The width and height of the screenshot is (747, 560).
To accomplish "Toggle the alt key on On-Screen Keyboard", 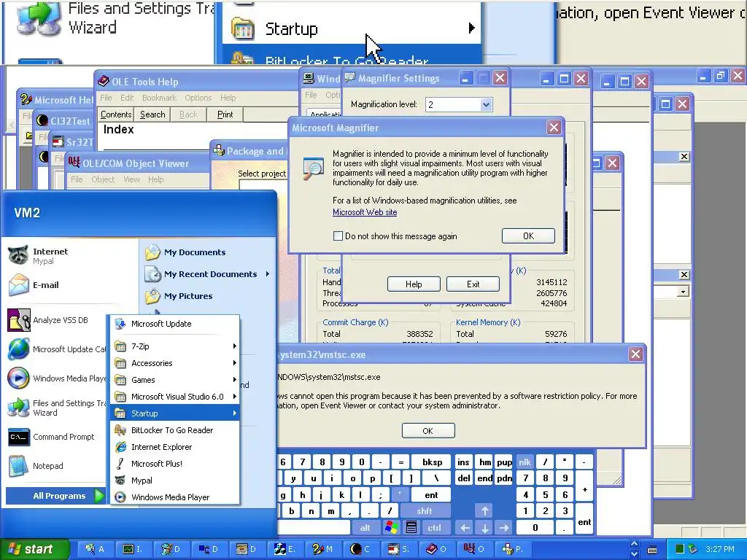I will 365,527.
